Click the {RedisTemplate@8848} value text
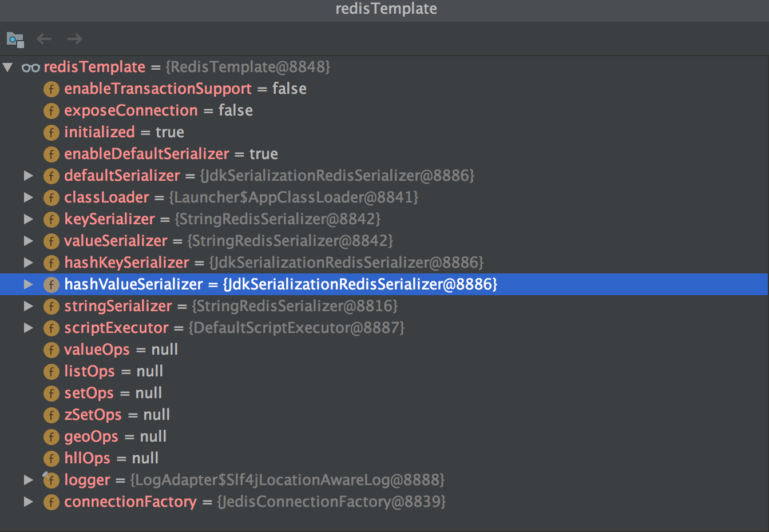 pos(248,67)
